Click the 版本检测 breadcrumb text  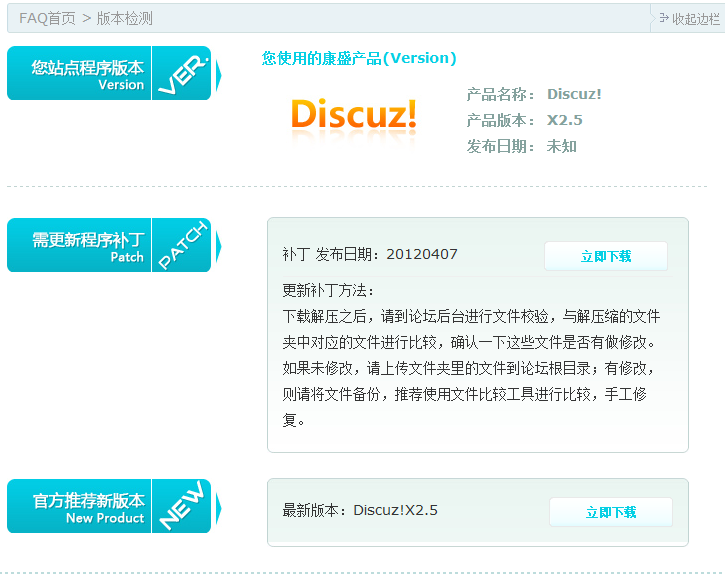point(124,18)
